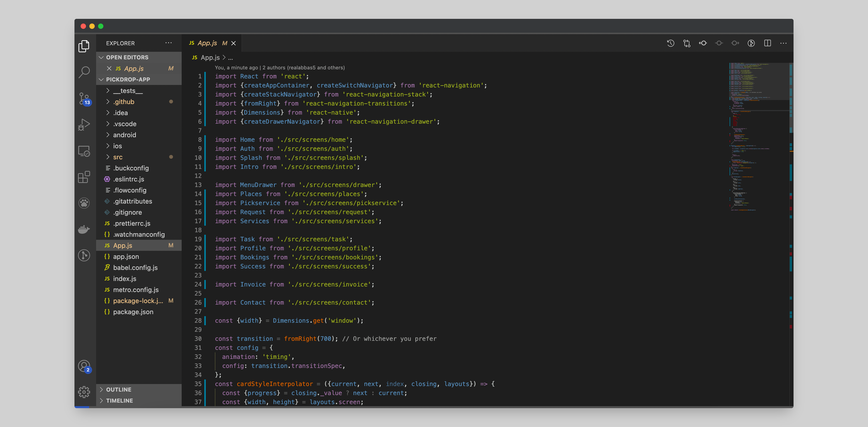868x427 pixels.
Task: Expand the .github folder
Action: point(139,102)
